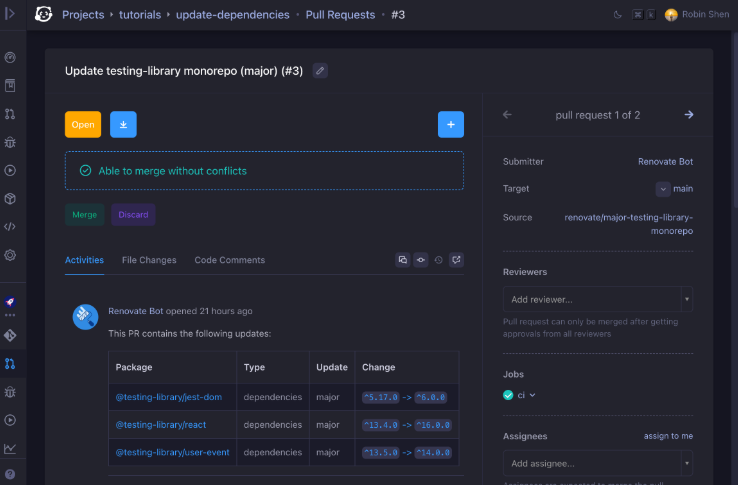
Task: Toggle dark mode moon icon
Action: pyautogui.click(x=618, y=15)
